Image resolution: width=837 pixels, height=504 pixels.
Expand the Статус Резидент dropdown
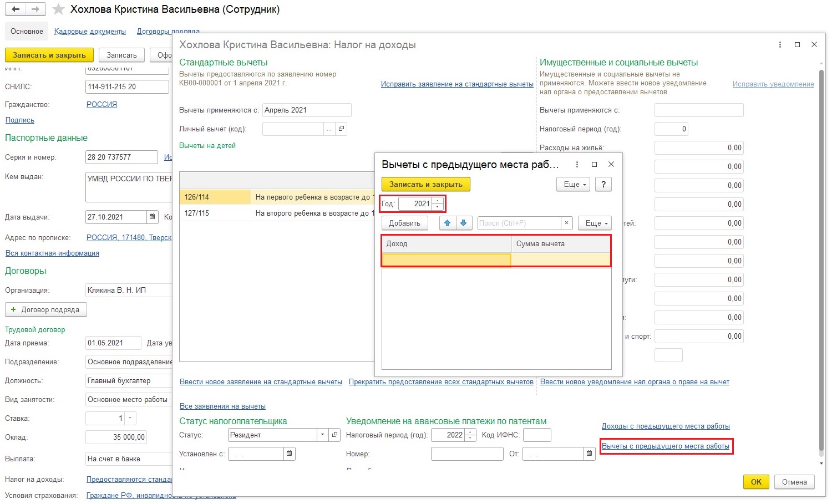click(x=322, y=435)
